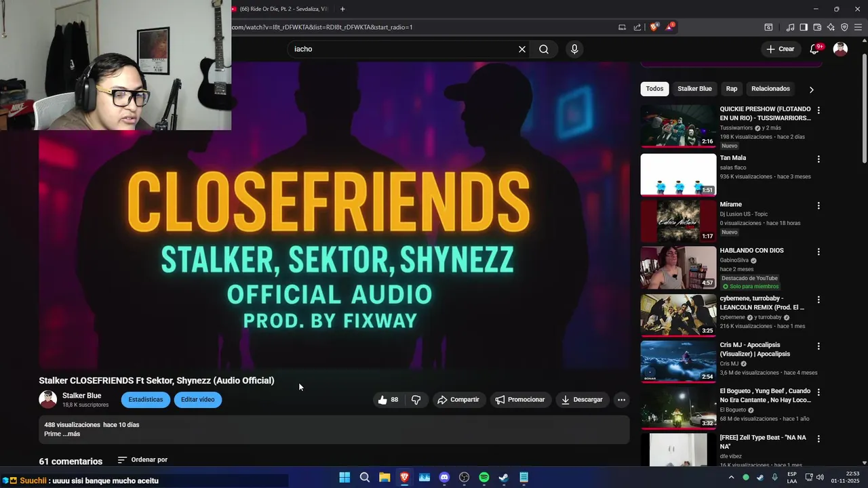Select the Stalker Blue filter chip
The image size is (868, 488).
pyautogui.click(x=694, y=89)
